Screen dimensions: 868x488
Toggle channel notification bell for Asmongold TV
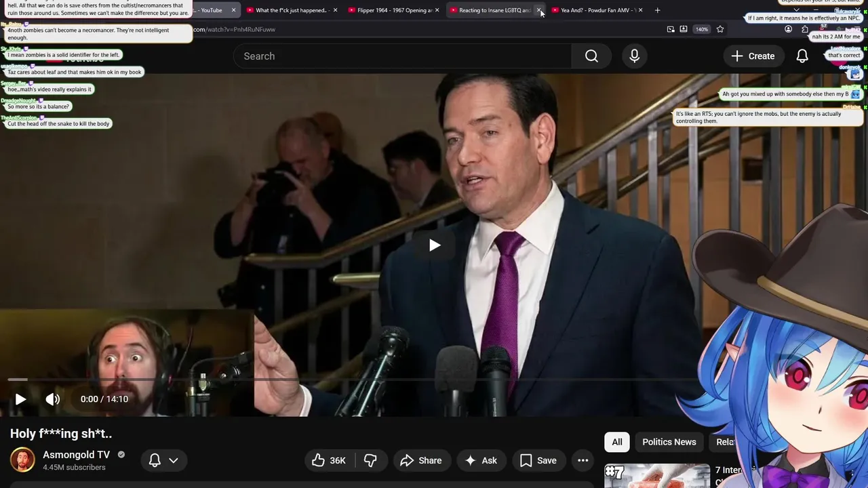click(x=155, y=460)
